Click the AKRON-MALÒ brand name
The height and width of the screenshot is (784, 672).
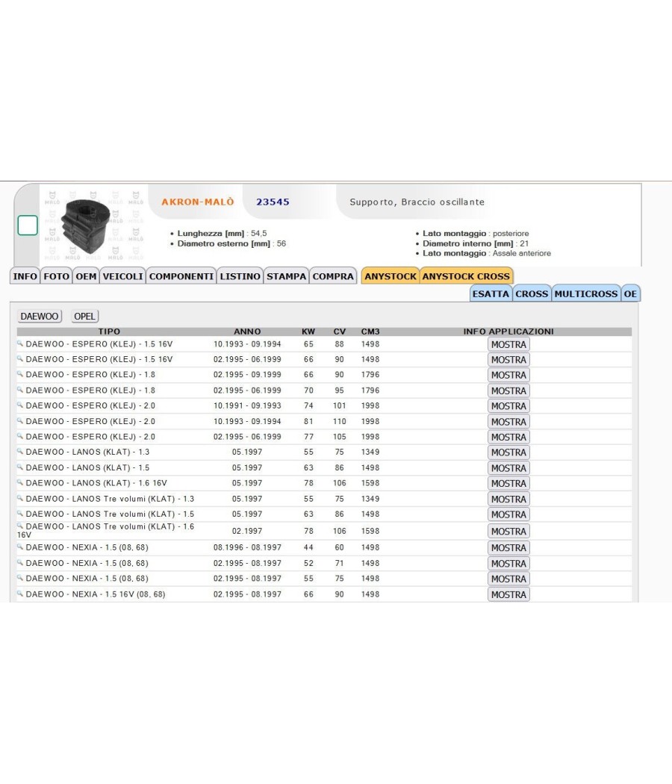point(198,202)
